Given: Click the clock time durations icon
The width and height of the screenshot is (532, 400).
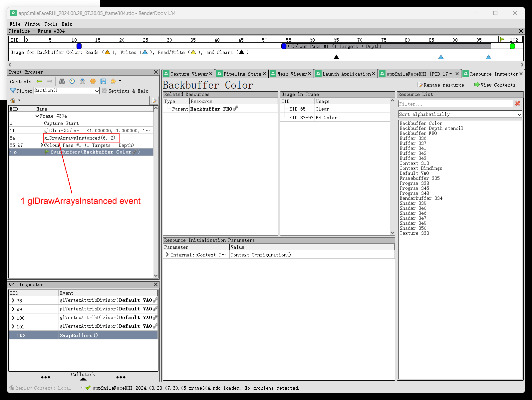Looking at the screenshot, I should [72, 81].
